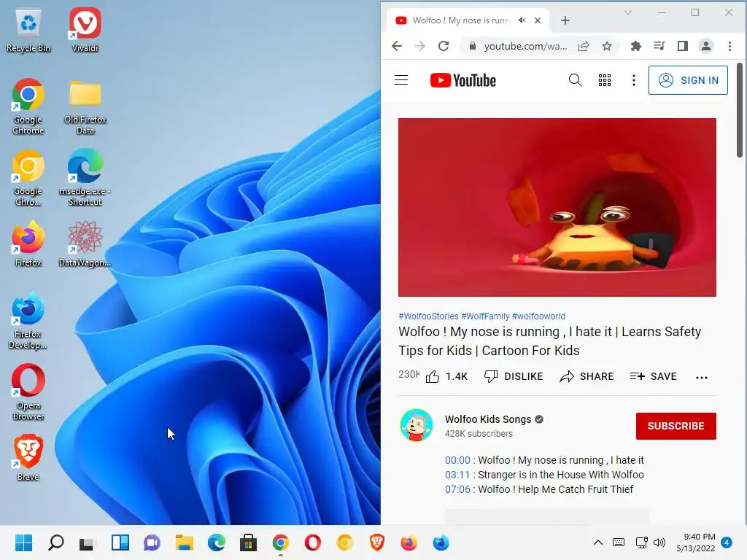Open Task View on taskbar
The width and height of the screenshot is (747, 560).
point(88,542)
